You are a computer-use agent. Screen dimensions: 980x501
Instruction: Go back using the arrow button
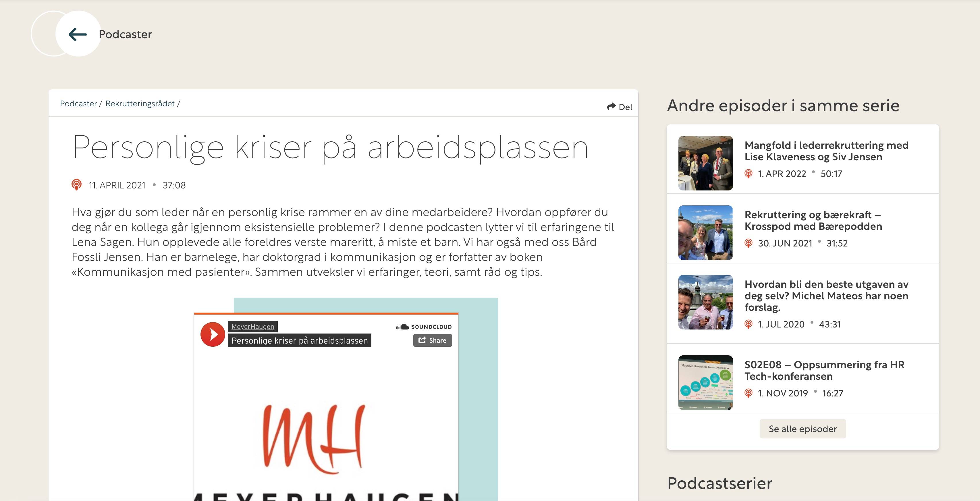click(x=78, y=34)
